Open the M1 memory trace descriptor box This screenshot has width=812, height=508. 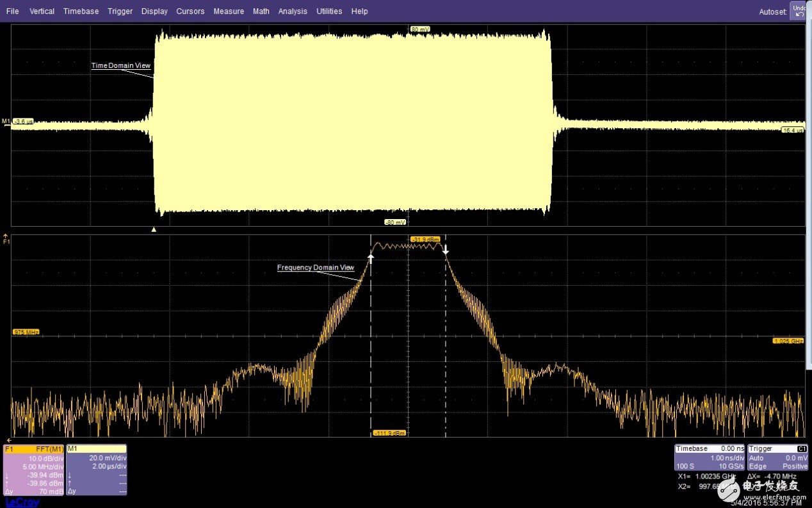click(96, 470)
